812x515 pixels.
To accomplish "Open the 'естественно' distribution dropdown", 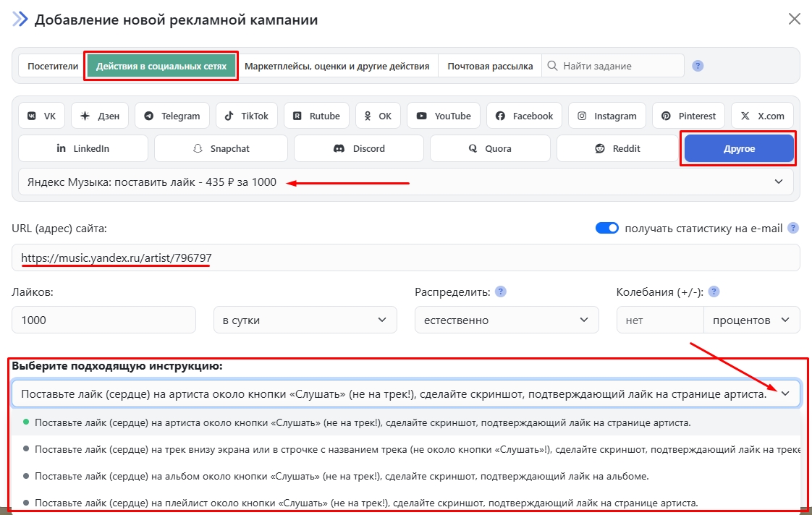I will [506, 320].
